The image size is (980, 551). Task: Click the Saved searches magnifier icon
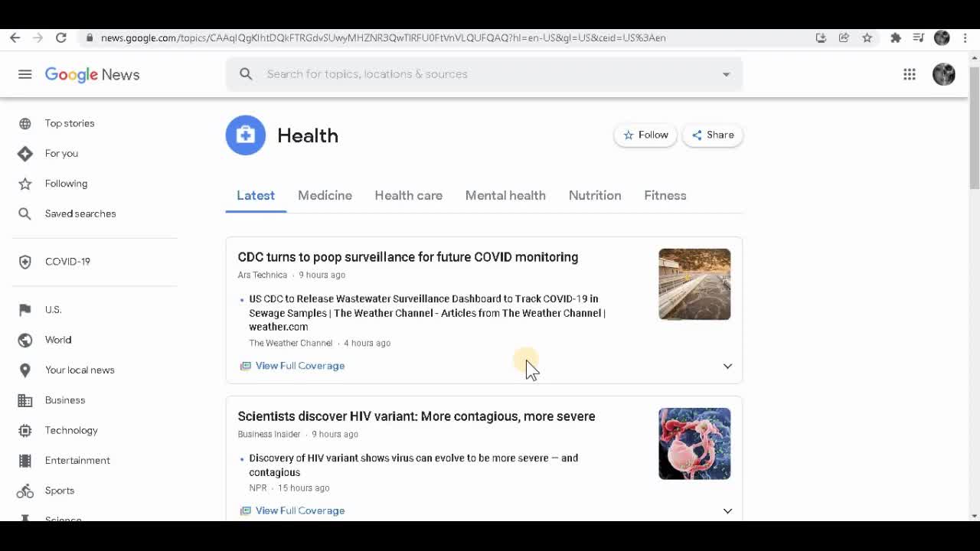pyautogui.click(x=25, y=214)
